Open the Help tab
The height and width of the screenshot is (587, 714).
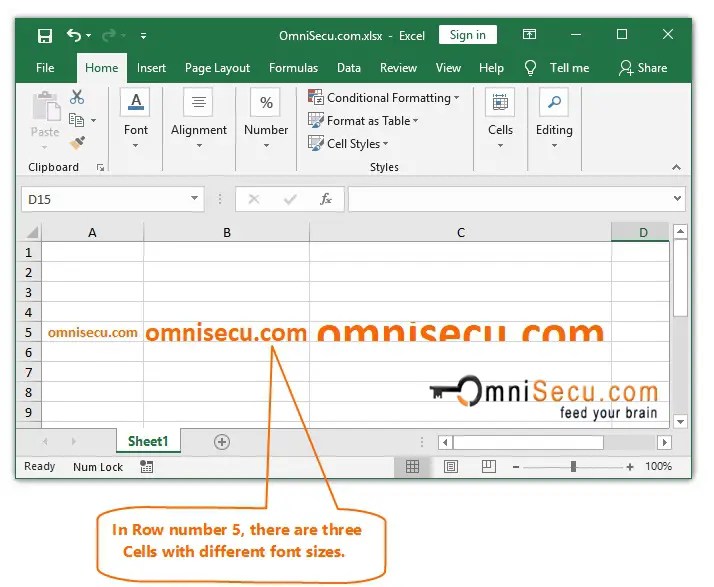(491, 68)
